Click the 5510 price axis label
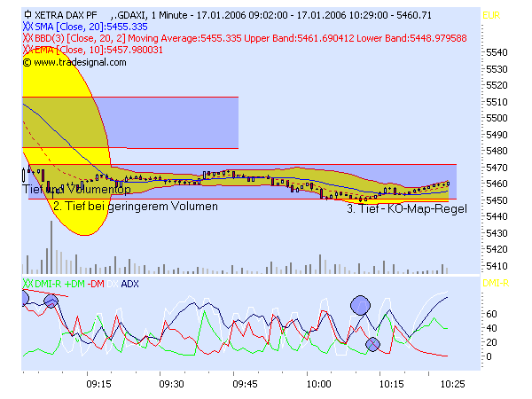Screen dimensions: 532x399 497,102
